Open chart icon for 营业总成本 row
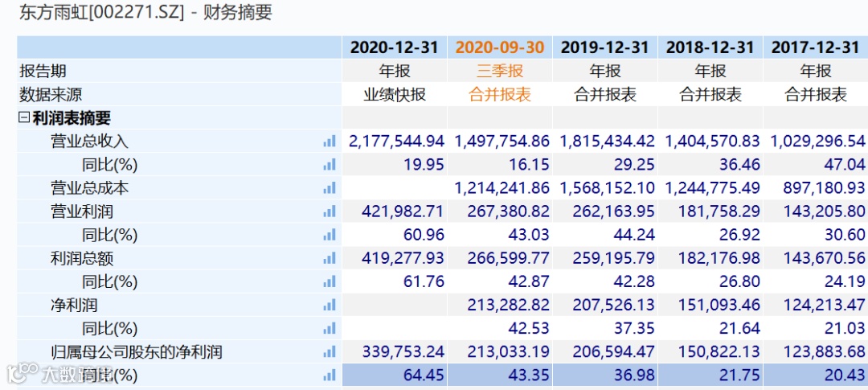The height and width of the screenshot is (390, 868). [330, 188]
